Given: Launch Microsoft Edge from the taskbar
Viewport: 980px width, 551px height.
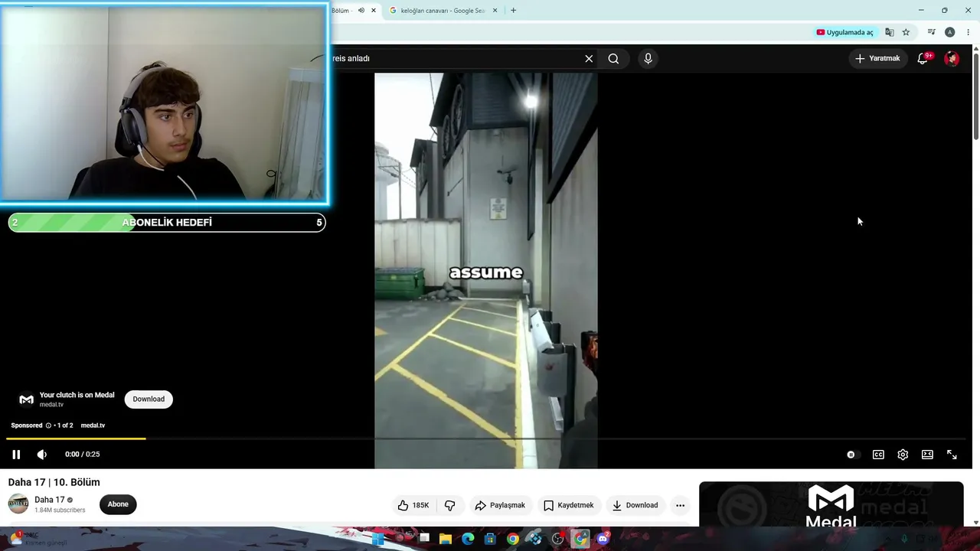Looking at the screenshot, I should point(468,539).
